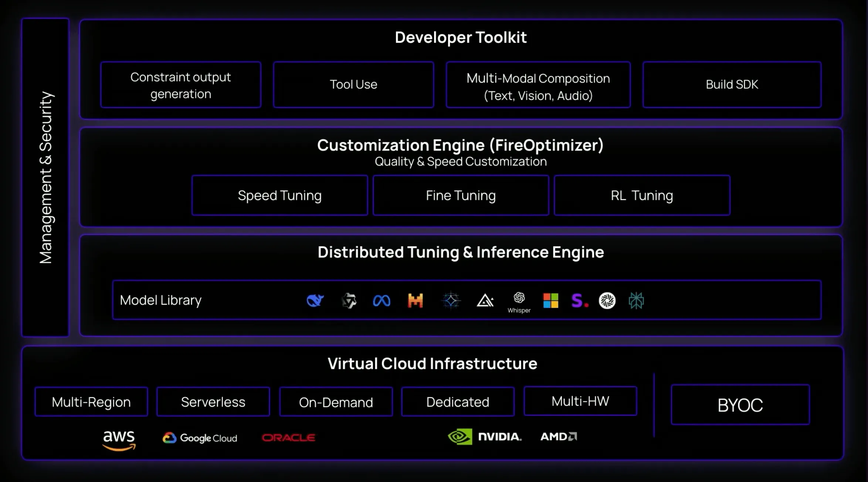The width and height of the screenshot is (868, 482).
Task: Click the Multi-HW box
Action: tap(580, 401)
